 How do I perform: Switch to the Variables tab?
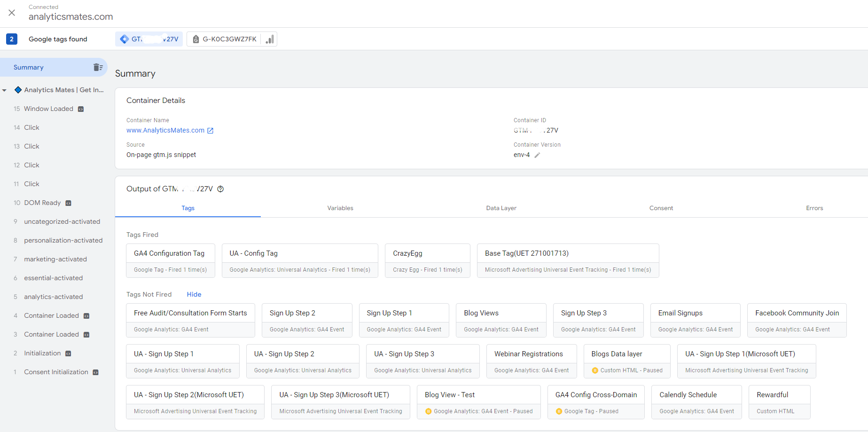(x=340, y=208)
